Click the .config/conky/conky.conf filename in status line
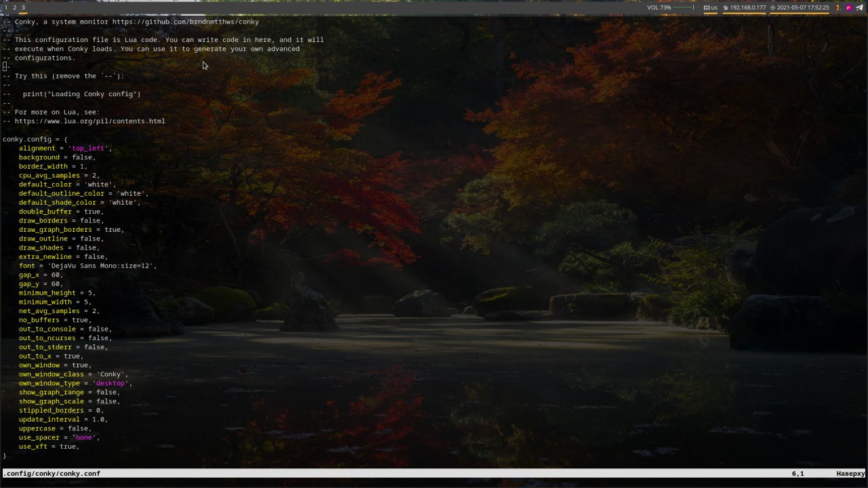The width and height of the screenshot is (868, 488). point(52,473)
